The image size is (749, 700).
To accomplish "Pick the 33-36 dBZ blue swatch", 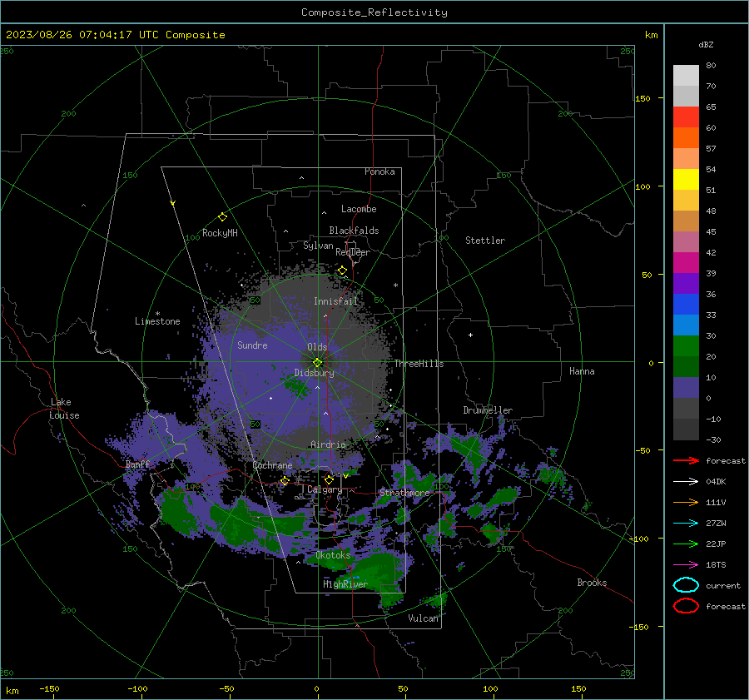I will (686, 304).
